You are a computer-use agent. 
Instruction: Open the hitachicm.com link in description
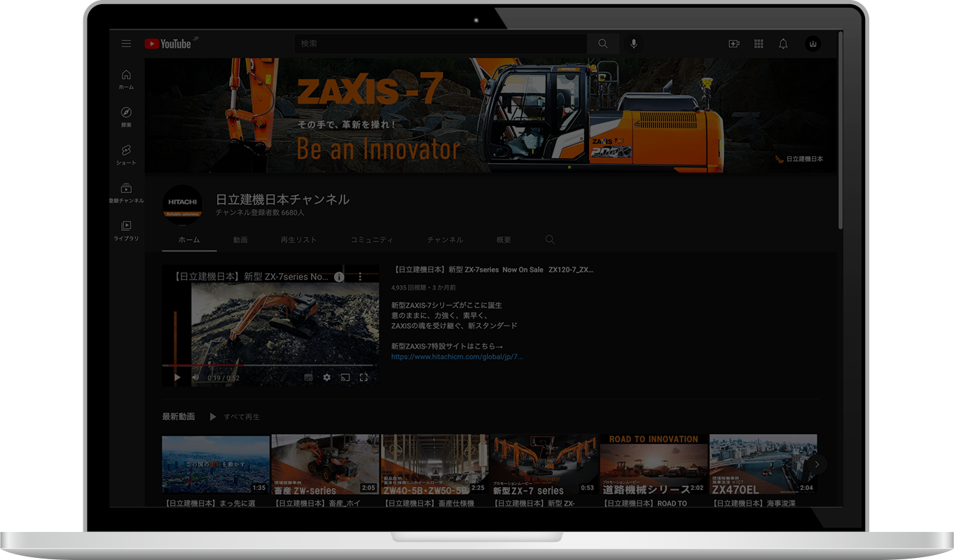coord(457,356)
